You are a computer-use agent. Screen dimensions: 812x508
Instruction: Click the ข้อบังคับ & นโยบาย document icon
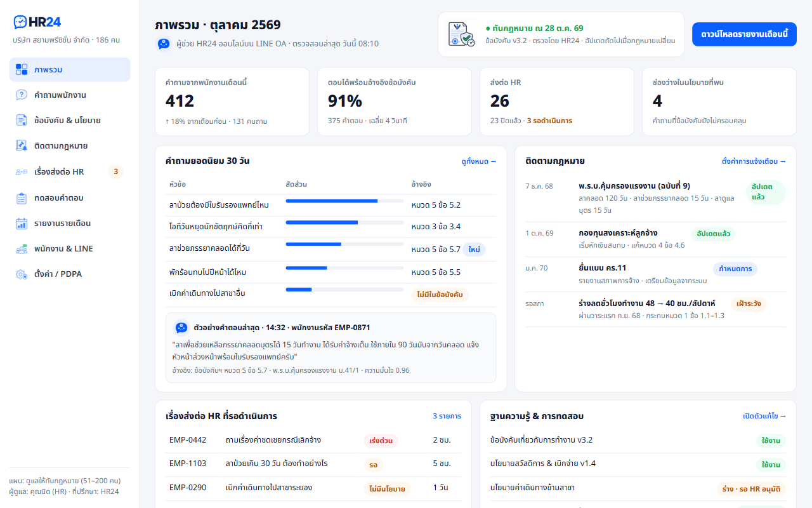pos(22,120)
